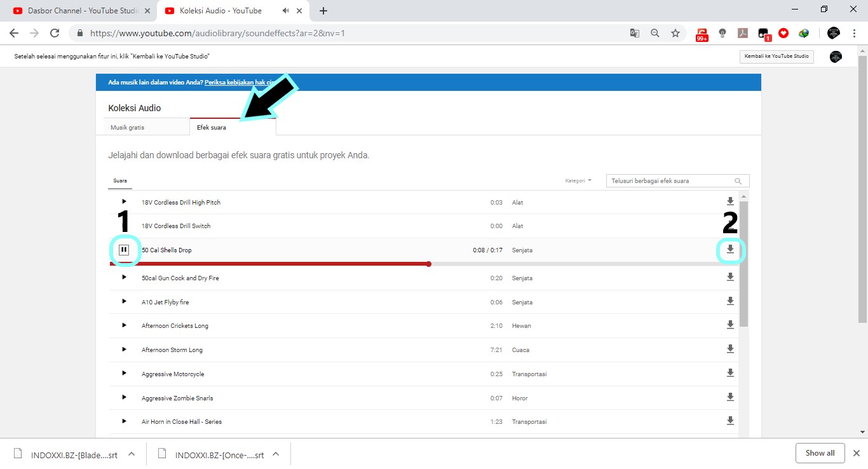Viewport: 868px width, 469px height.
Task: Play the 18V Cordless Drill High Pitch sound
Action: click(x=124, y=202)
